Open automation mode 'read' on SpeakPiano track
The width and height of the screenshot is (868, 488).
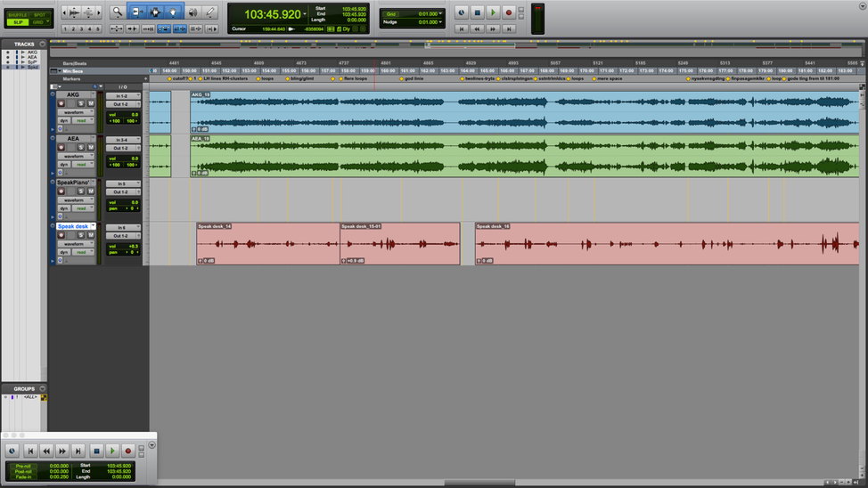point(84,208)
